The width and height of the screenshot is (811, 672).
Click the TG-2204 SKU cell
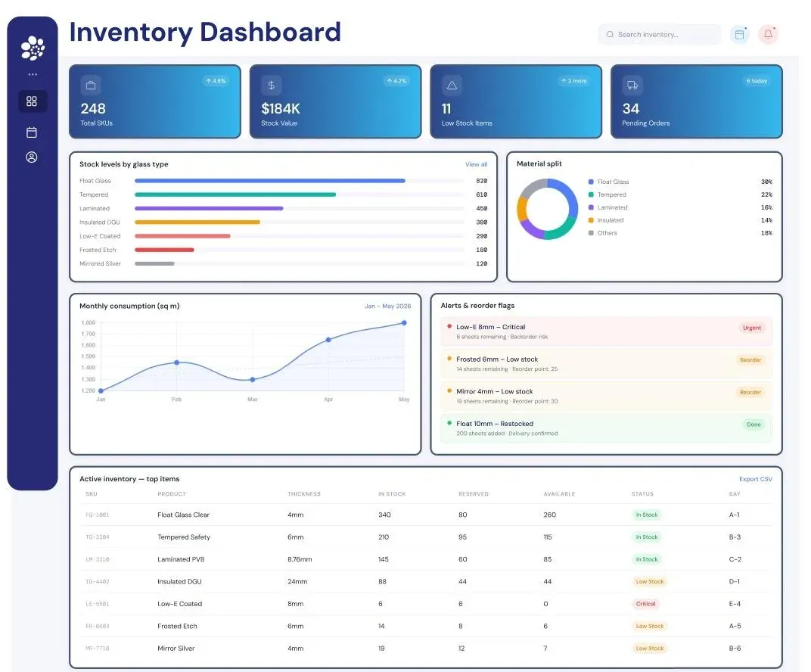pos(98,537)
